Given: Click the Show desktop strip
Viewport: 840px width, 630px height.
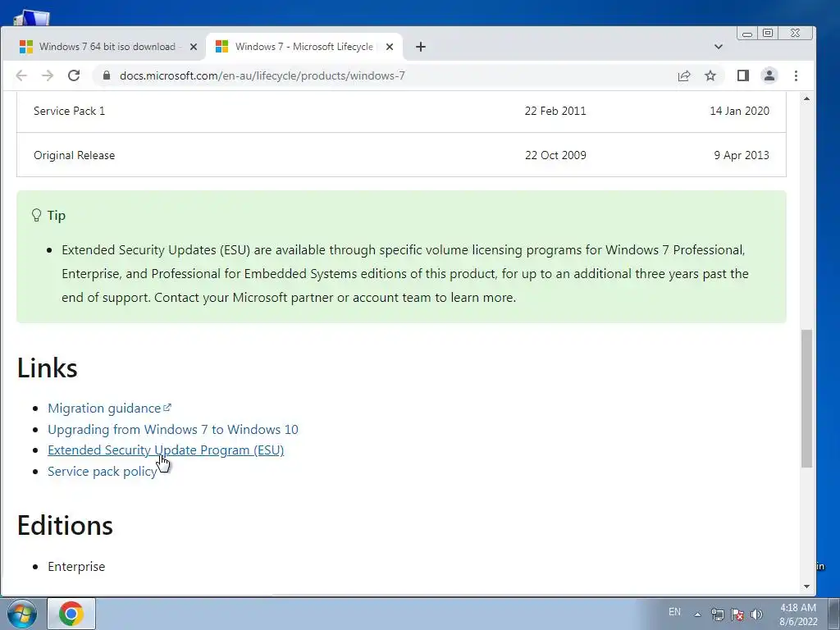Looking at the screenshot, I should 834,614.
